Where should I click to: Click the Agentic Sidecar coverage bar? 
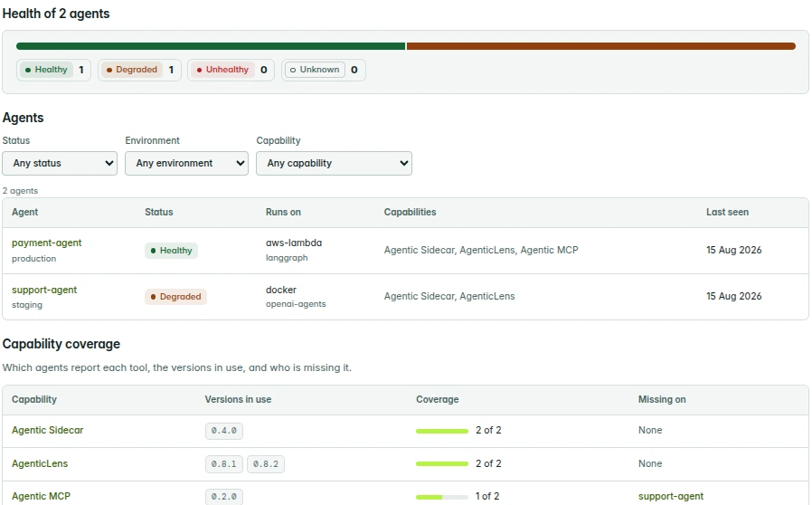click(x=442, y=431)
